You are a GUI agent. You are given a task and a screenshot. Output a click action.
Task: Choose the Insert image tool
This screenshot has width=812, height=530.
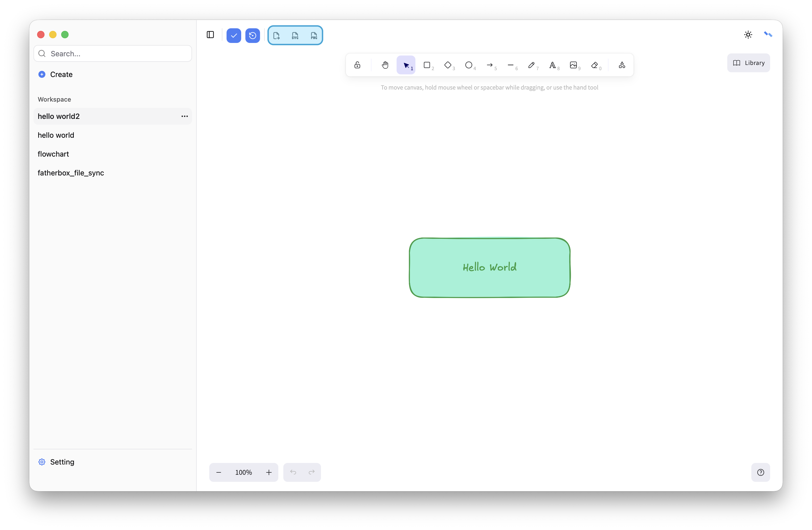[573, 65]
